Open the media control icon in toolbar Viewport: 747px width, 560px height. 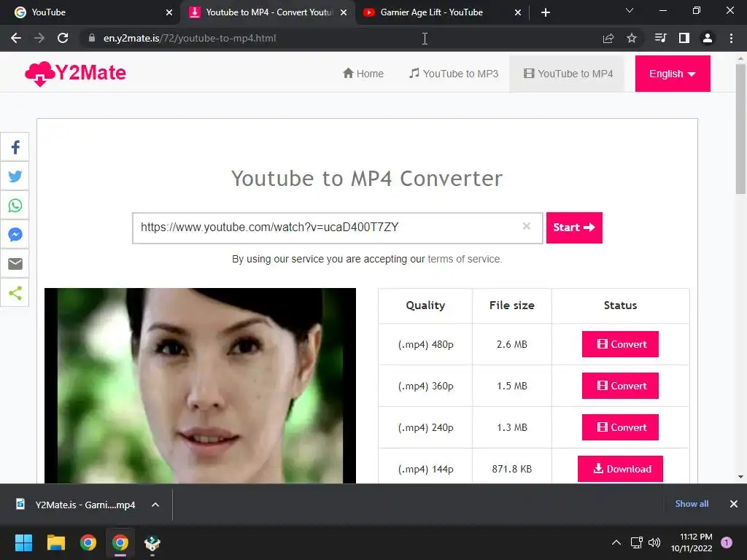(660, 38)
